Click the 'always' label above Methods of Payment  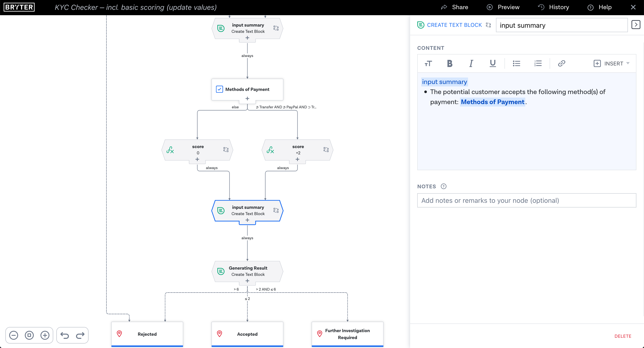click(x=247, y=56)
